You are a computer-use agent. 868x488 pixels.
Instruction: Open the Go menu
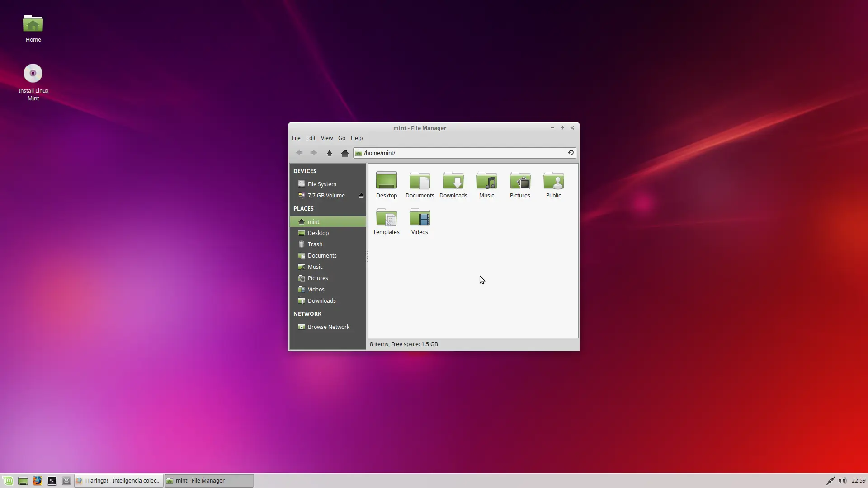(x=341, y=138)
